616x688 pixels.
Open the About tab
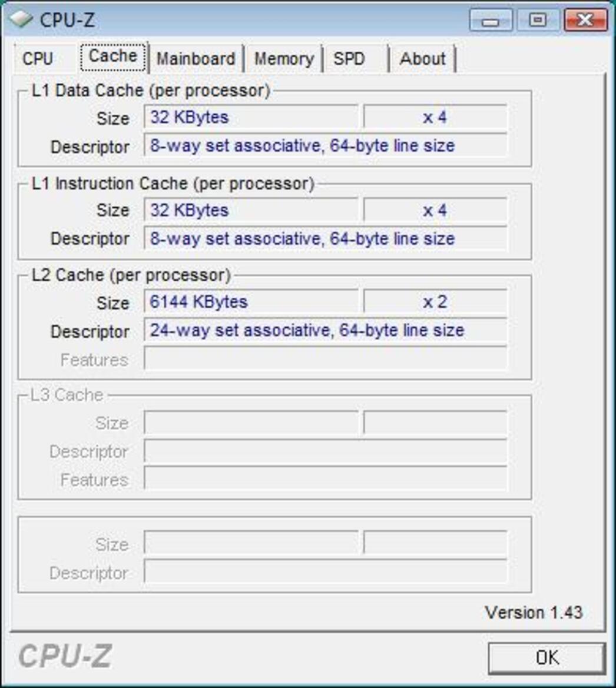pyautogui.click(x=422, y=58)
